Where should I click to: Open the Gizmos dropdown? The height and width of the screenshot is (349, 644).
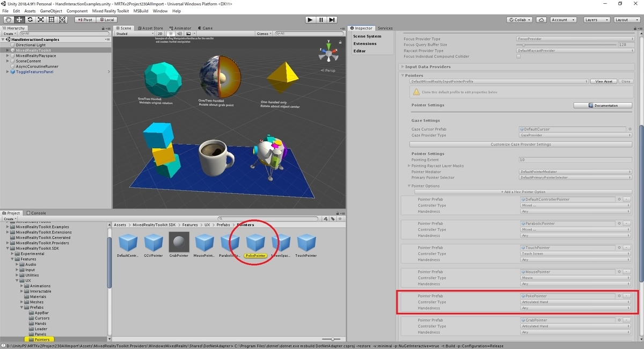coord(264,34)
